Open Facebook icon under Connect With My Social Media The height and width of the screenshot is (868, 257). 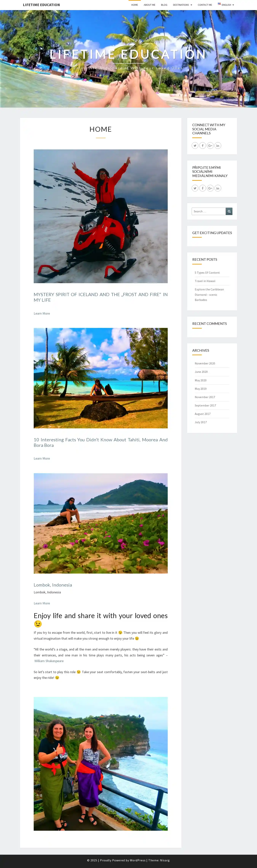click(203, 146)
